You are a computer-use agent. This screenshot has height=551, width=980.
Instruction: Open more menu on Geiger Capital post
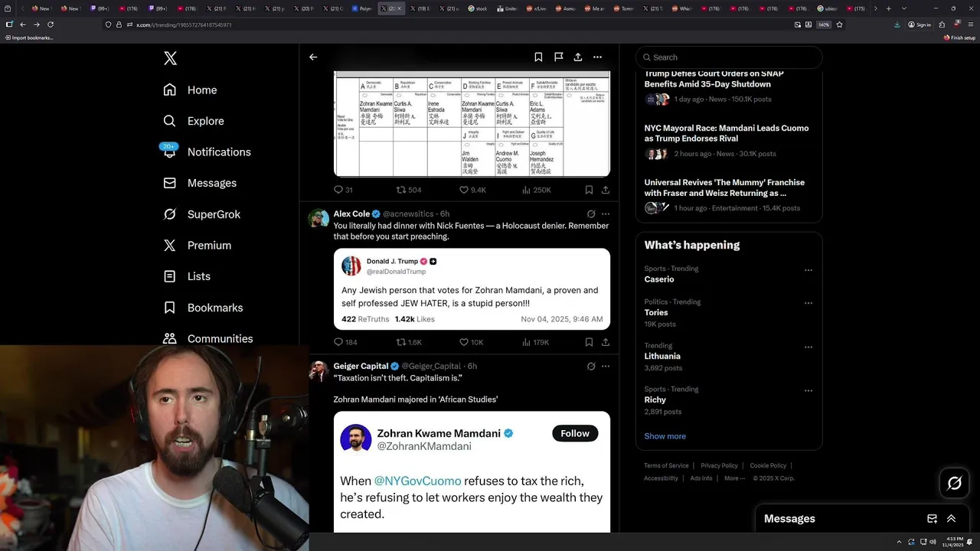(x=605, y=367)
